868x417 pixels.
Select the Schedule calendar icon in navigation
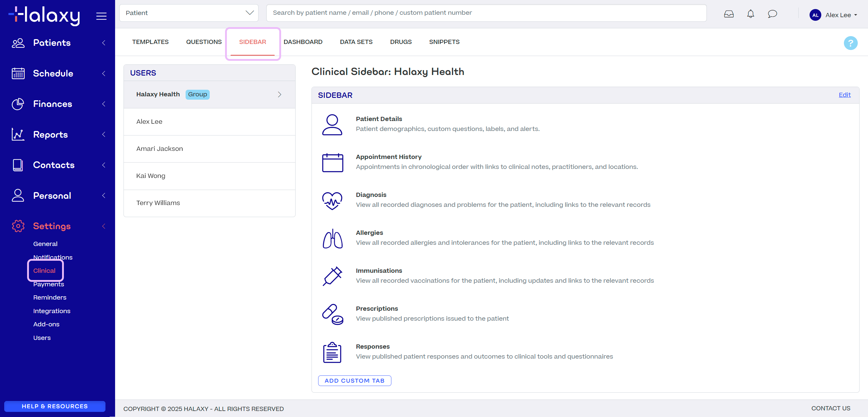(18, 73)
